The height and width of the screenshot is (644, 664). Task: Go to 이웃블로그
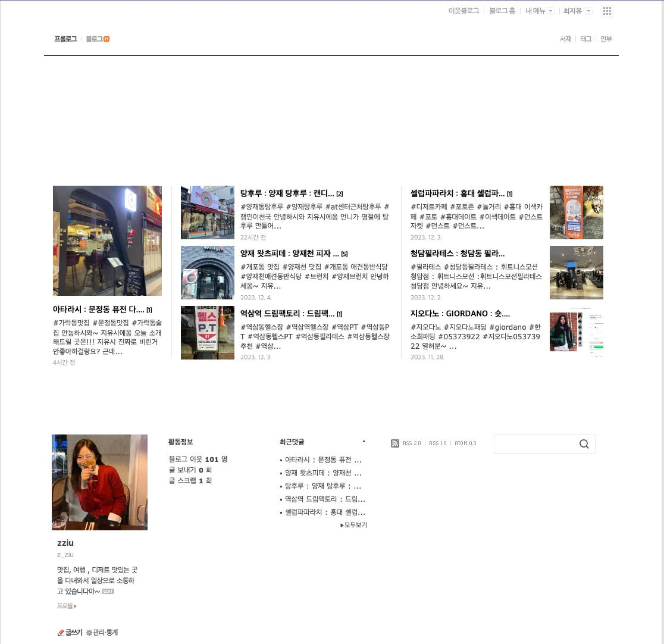tap(463, 11)
